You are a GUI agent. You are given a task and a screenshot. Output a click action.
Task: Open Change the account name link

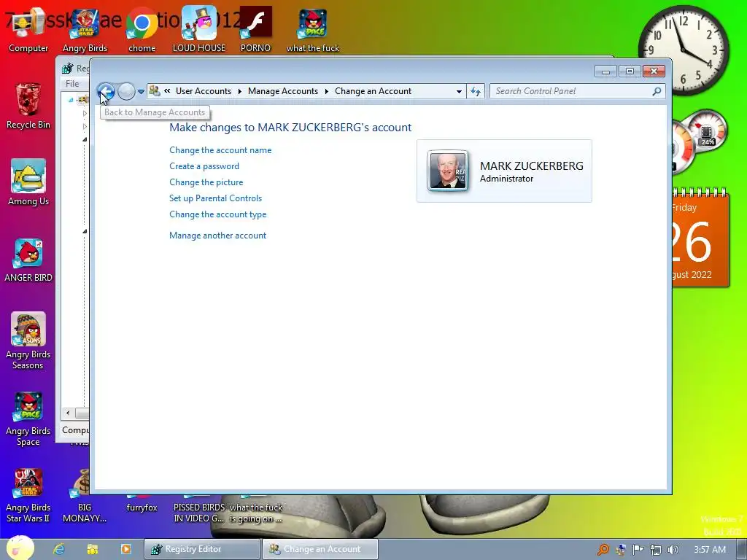click(220, 150)
